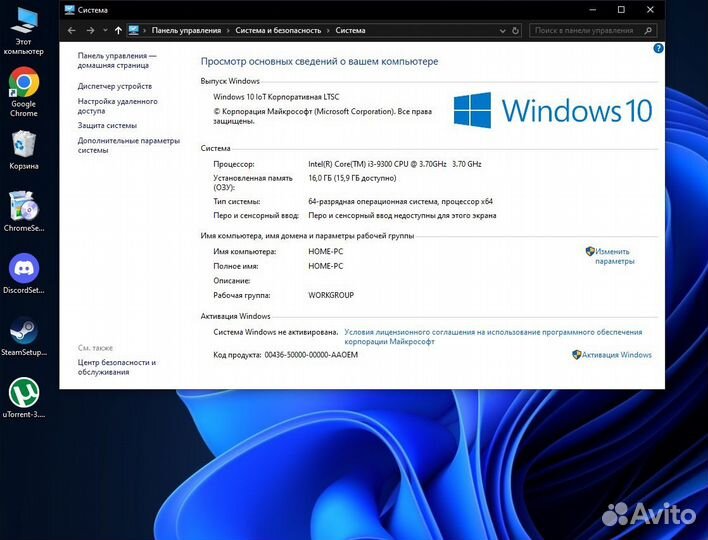Maximize the Система window
Screen dimensions: 708x540
[621, 9]
